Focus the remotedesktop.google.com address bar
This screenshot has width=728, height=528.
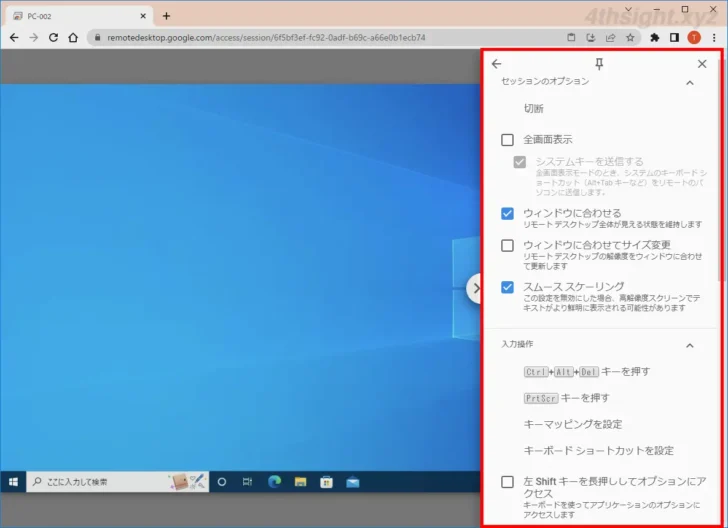click(x=325, y=38)
